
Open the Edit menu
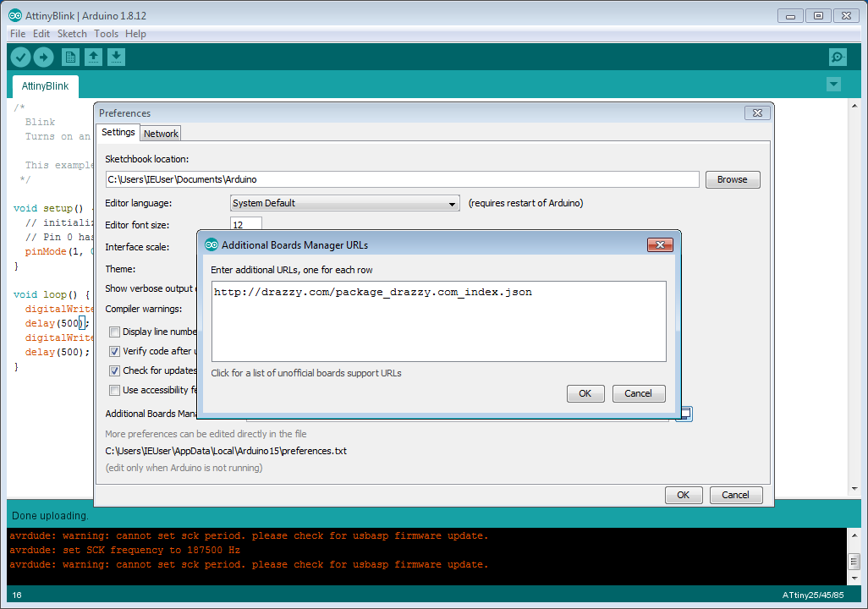click(41, 34)
